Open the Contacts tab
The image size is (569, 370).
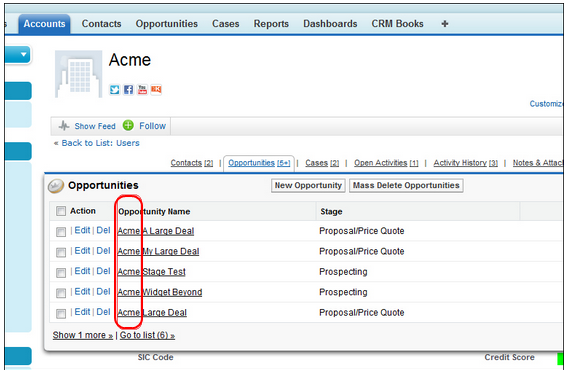click(101, 24)
